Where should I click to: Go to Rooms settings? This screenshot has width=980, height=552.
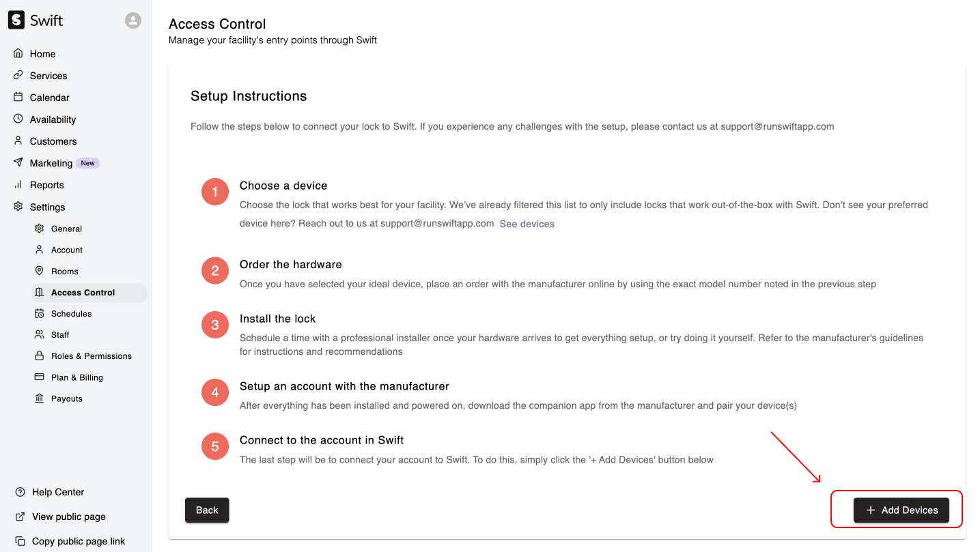(x=65, y=272)
